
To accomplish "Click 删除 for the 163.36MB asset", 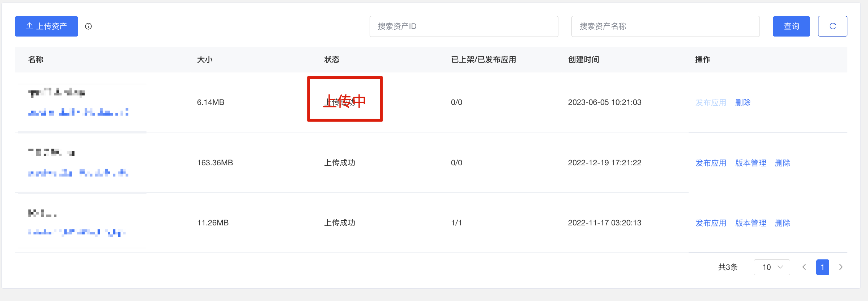I will pyautogui.click(x=783, y=163).
